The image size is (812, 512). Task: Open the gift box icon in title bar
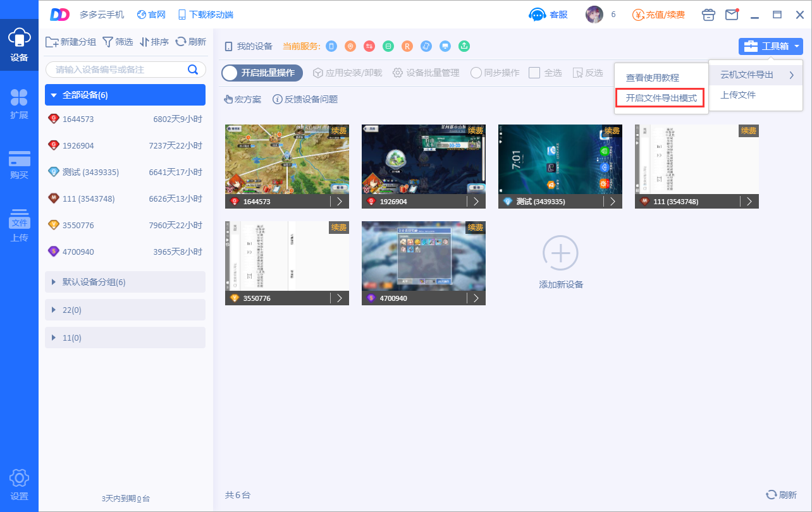[x=709, y=15]
